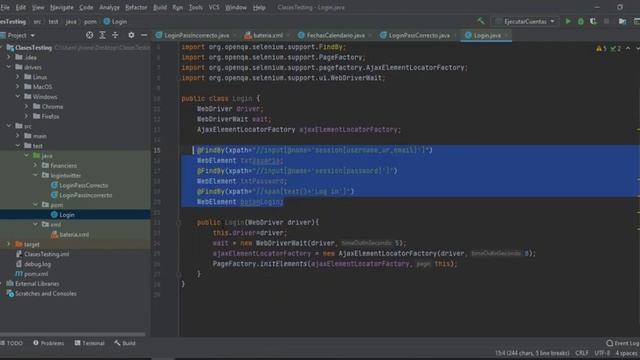Open the Navigate menu

[62, 7]
